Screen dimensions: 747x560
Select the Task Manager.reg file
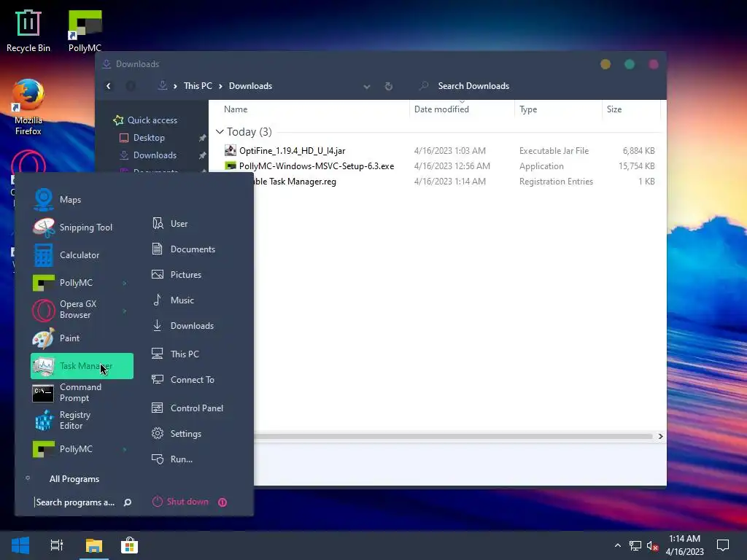tap(295, 182)
